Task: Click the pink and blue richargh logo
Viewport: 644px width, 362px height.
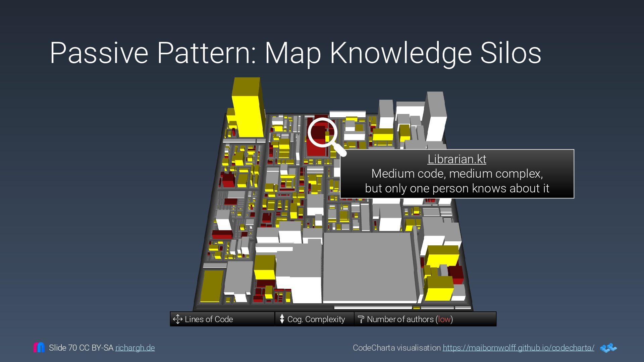Action: 39,347
